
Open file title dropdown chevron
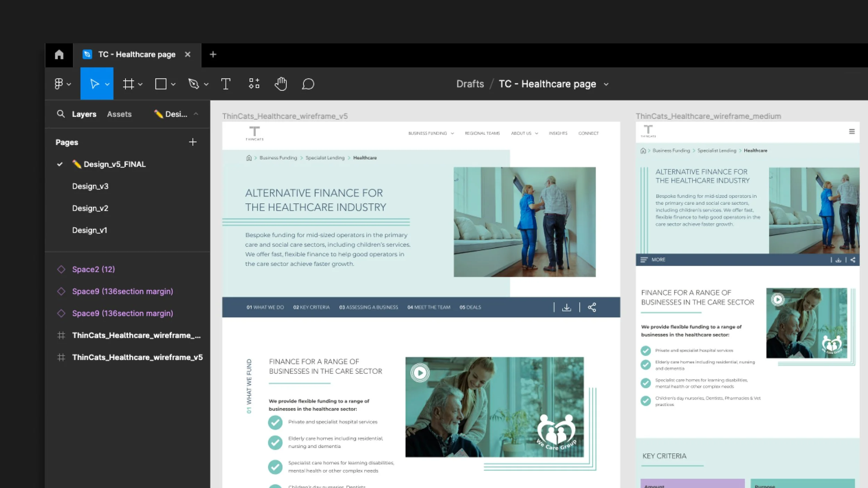pos(606,84)
